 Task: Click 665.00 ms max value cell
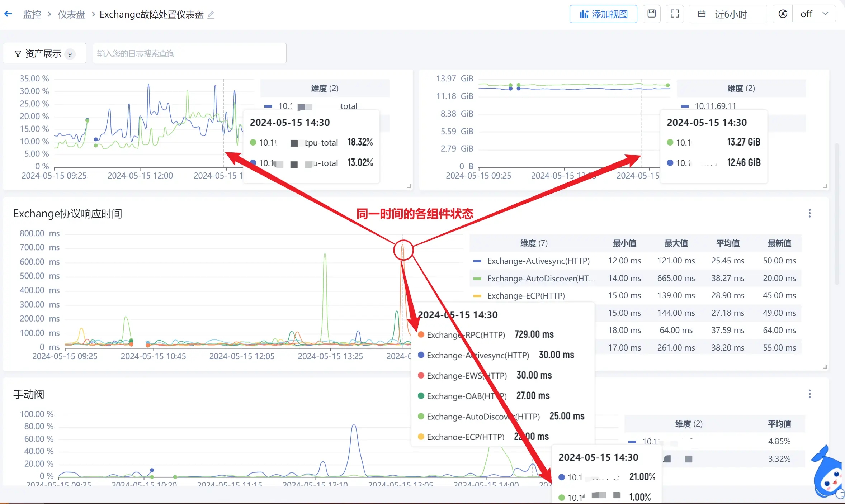[x=676, y=279]
